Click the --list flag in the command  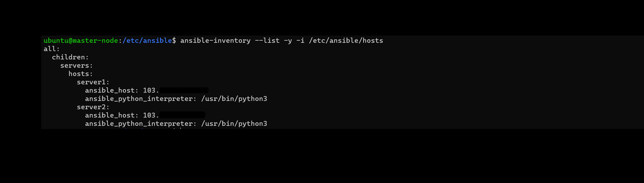(x=267, y=41)
